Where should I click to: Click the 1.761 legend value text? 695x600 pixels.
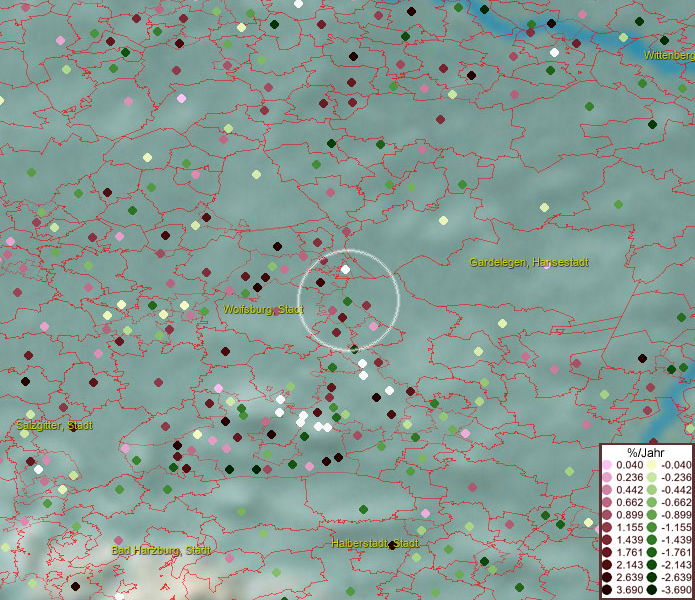[629, 553]
